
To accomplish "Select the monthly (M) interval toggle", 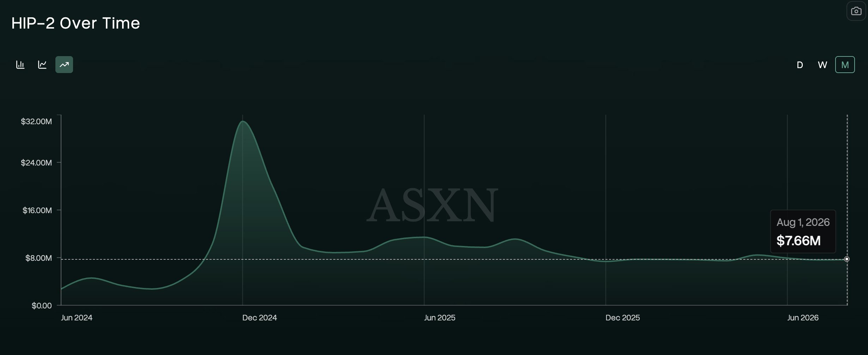I will coord(845,65).
